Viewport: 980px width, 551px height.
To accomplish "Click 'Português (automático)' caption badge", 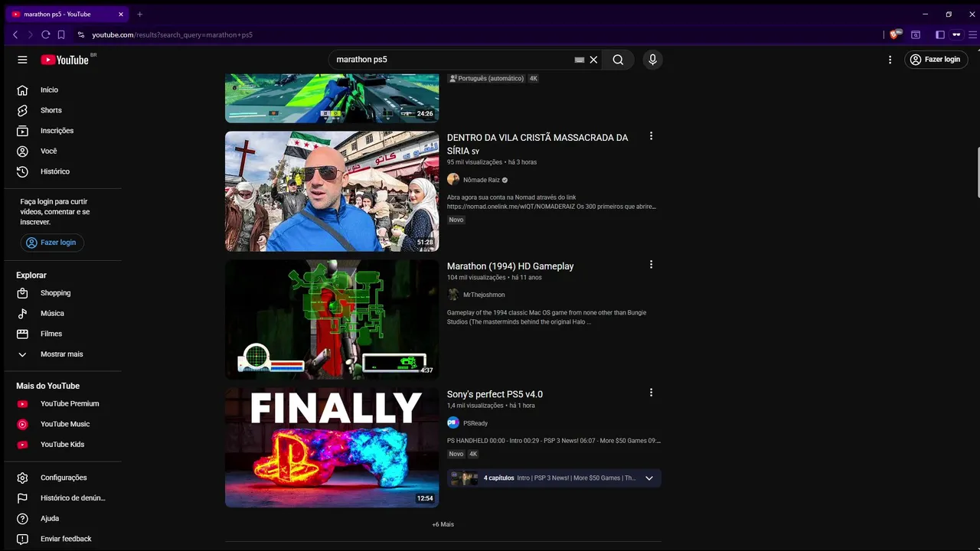I will click(487, 78).
